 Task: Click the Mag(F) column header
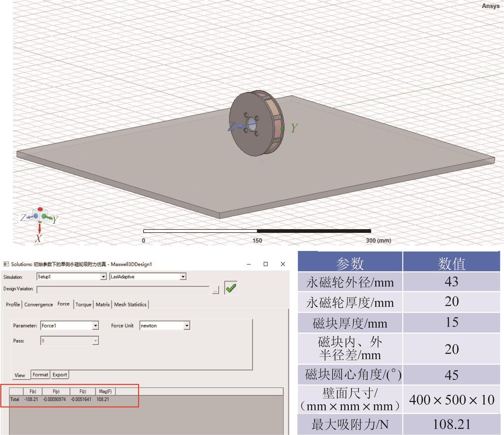(x=105, y=391)
